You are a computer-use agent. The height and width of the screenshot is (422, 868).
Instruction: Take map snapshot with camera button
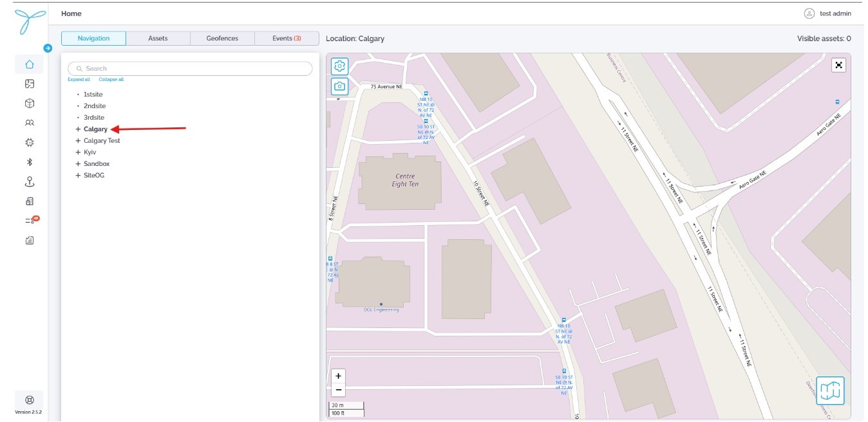(x=339, y=86)
